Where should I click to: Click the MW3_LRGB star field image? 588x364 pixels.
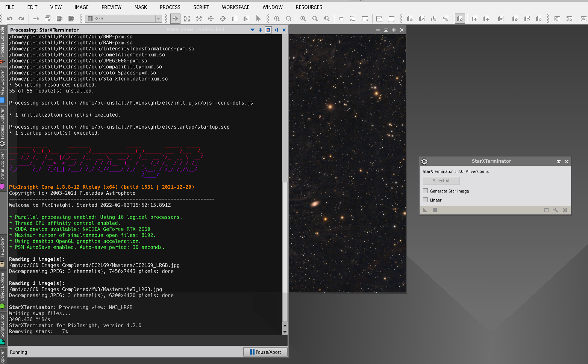347,163
